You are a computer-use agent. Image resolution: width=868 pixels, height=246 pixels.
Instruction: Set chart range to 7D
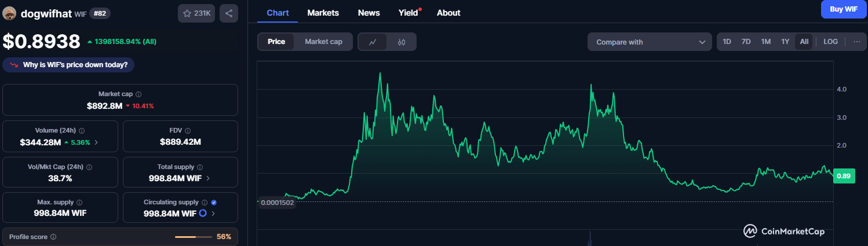click(x=746, y=42)
